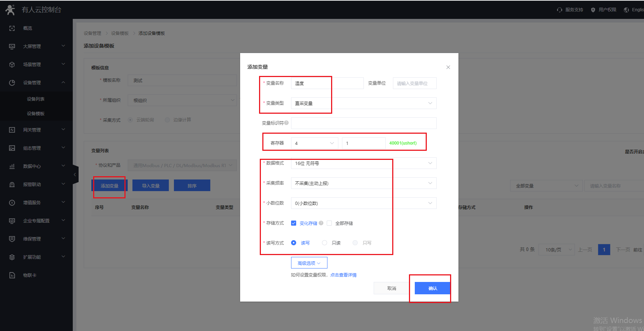The image size is (644, 331).
Task: Click the 确认 confirm button
Action: click(432, 288)
